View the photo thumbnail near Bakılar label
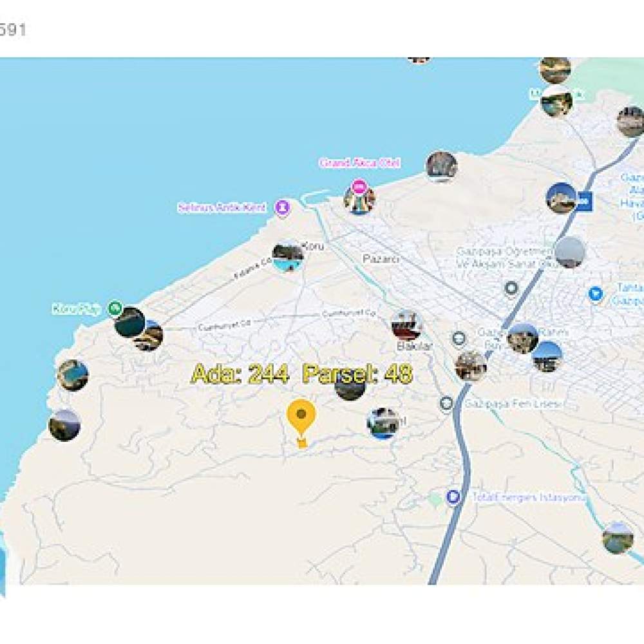The height and width of the screenshot is (644, 644). (x=406, y=325)
